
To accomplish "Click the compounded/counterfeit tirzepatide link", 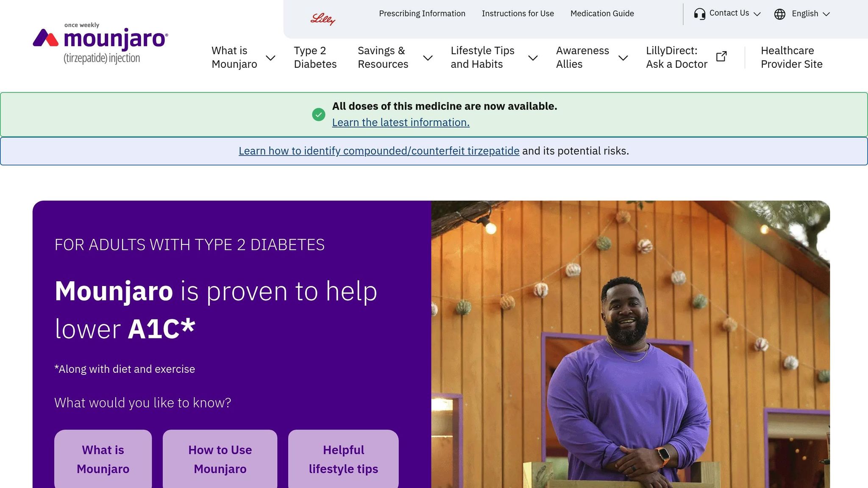I will coord(379,151).
